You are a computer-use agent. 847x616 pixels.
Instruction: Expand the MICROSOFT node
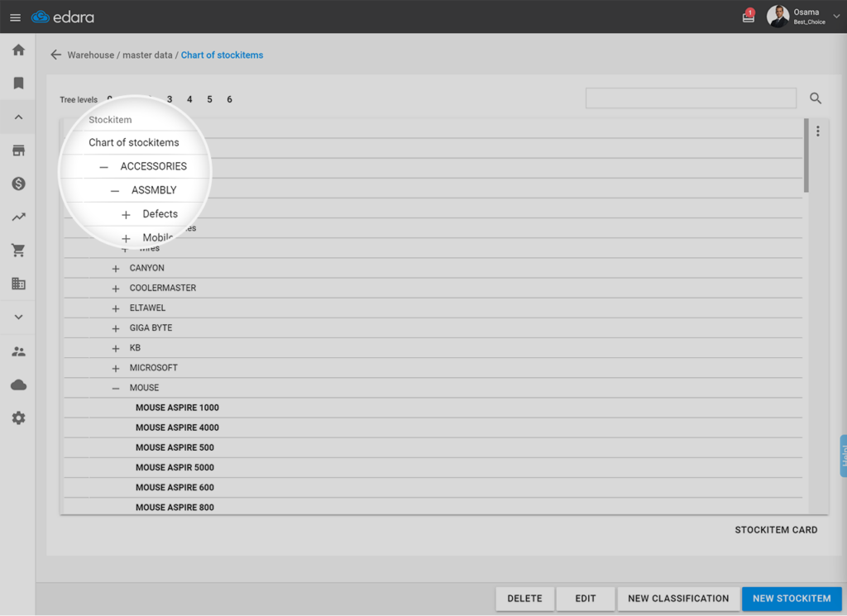pyautogui.click(x=116, y=368)
